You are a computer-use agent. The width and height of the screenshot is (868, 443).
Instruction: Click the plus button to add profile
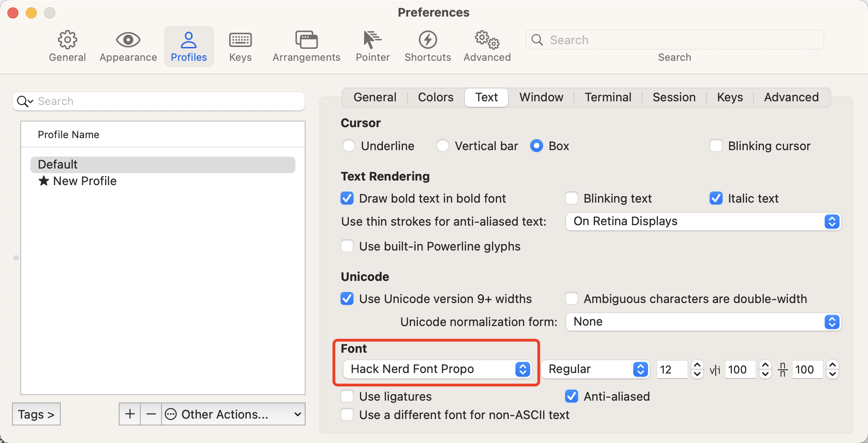pyautogui.click(x=130, y=414)
